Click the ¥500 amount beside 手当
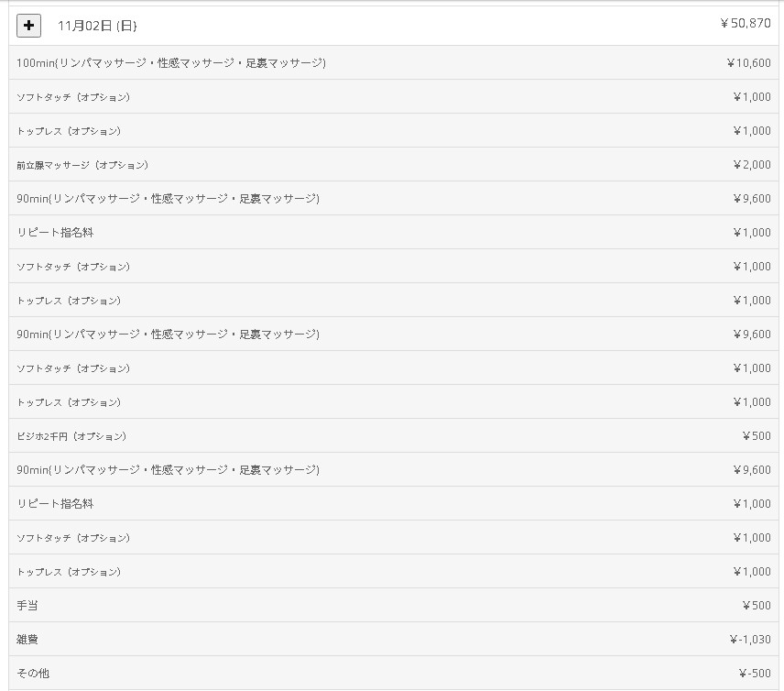The image size is (784, 691). coord(757,606)
